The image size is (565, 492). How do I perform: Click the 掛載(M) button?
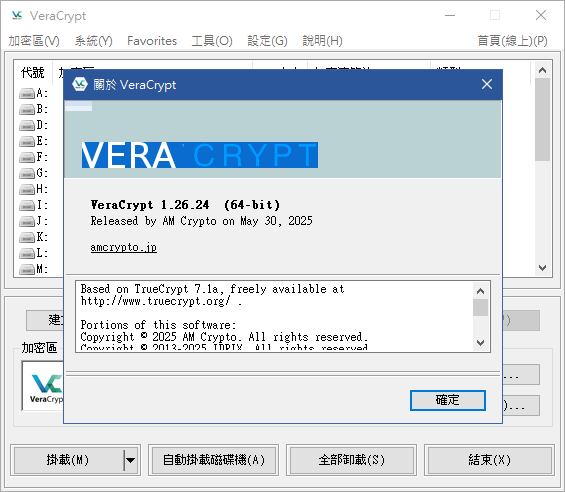point(68,460)
